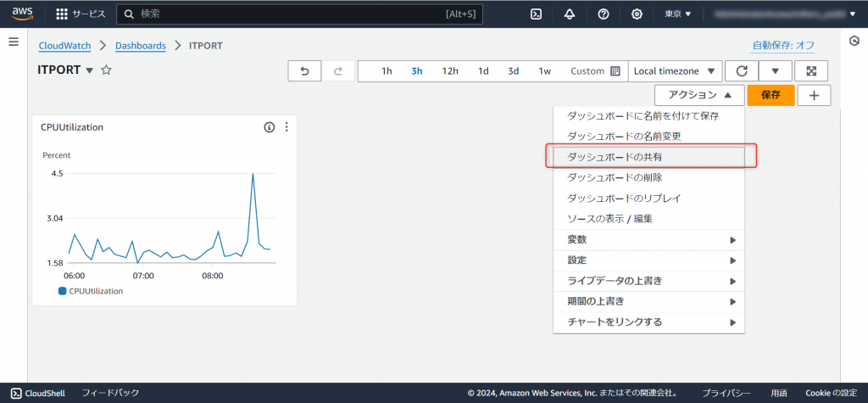Viewport: 868px width, 403px height.
Task: Launch the CloudShell icon in the top bar
Action: (536, 14)
